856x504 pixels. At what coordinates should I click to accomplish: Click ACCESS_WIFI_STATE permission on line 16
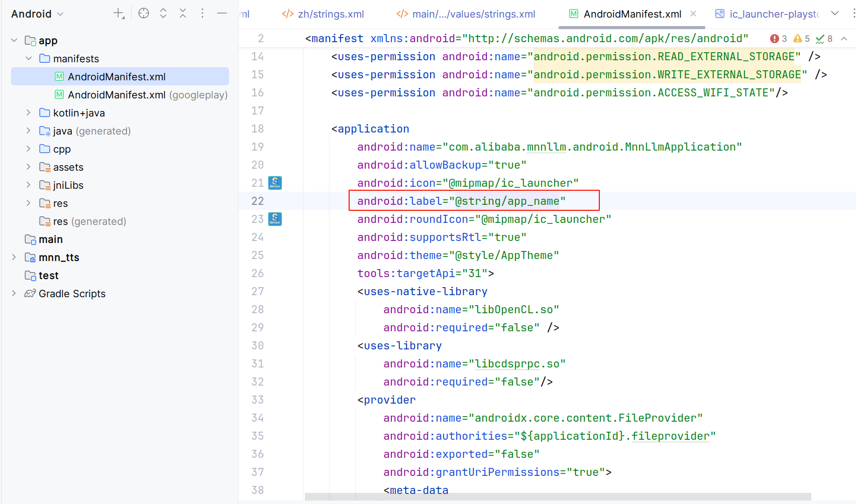(x=651, y=92)
